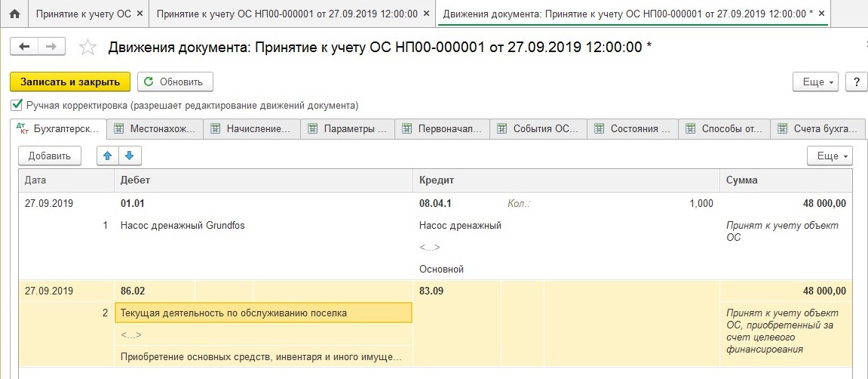This screenshot has height=379, width=868.
Task: Close the Движения документа tab
Action: point(821,14)
